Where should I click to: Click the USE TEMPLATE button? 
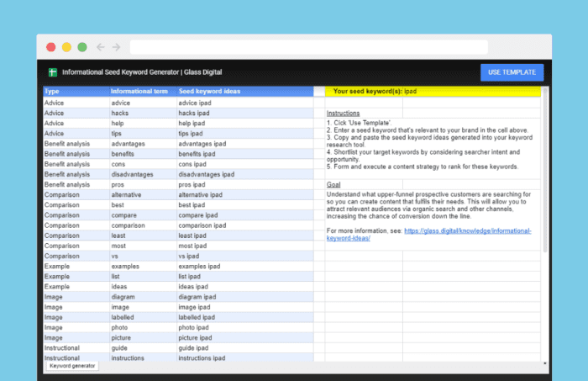pos(512,72)
